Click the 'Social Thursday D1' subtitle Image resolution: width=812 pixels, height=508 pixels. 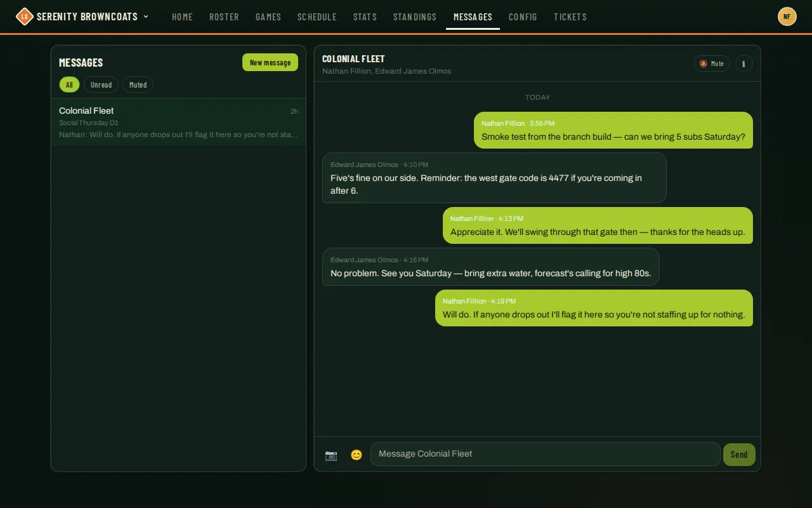[x=89, y=123]
